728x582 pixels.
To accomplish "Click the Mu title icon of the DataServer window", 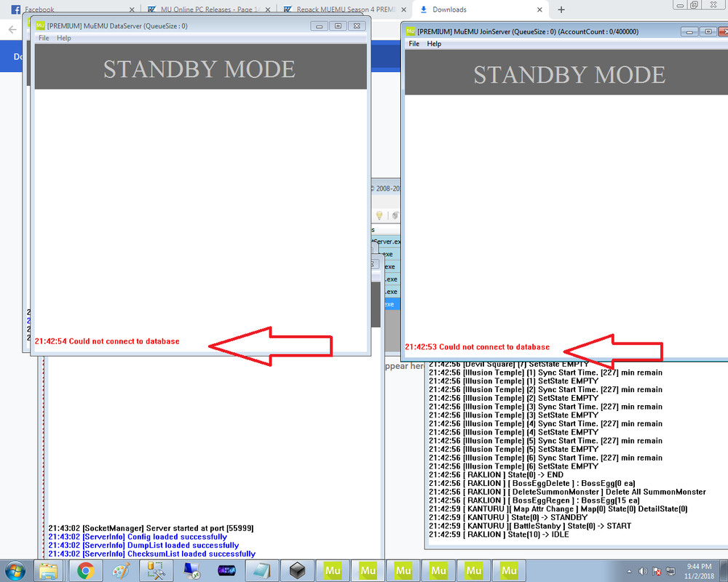I will coord(40,25).
